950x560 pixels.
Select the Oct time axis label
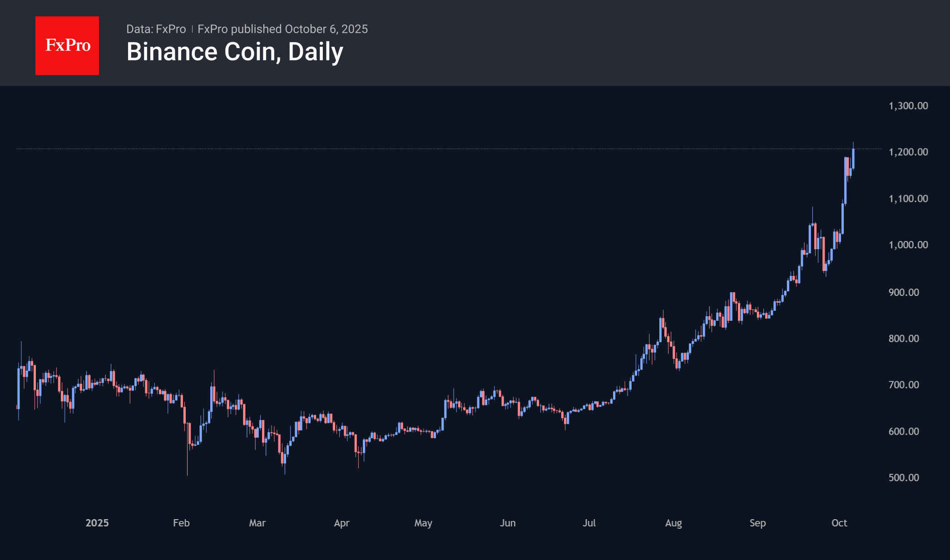839,523
